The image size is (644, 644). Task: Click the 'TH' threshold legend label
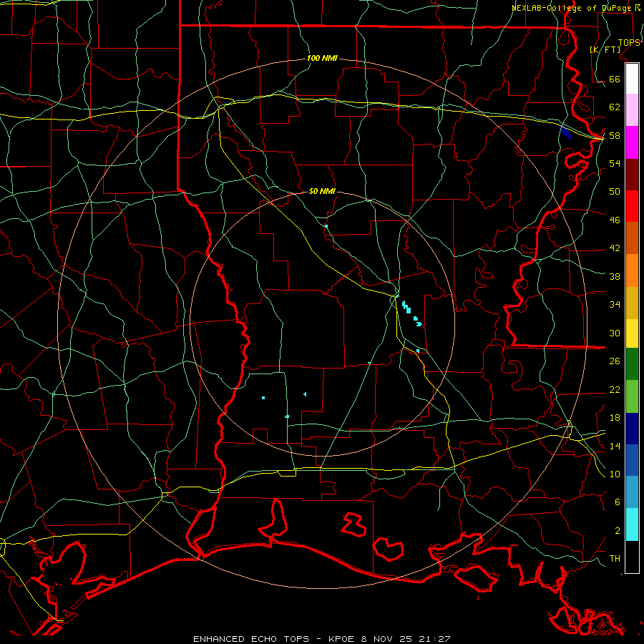click(615, 559)
